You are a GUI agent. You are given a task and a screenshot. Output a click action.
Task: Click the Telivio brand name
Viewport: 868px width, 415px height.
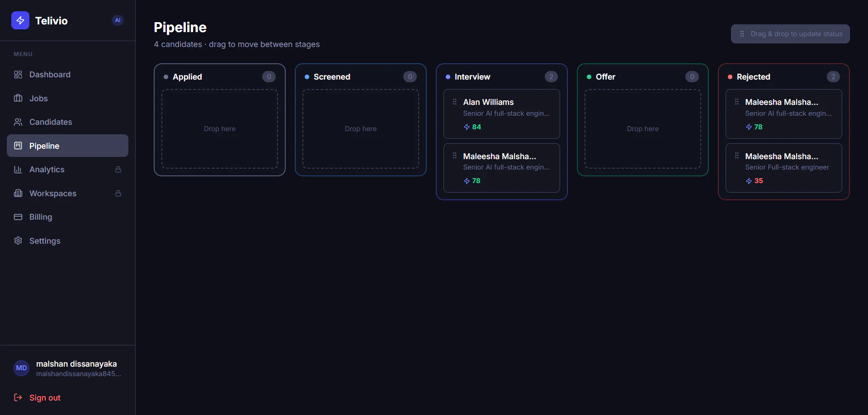[x=52, y=21]
